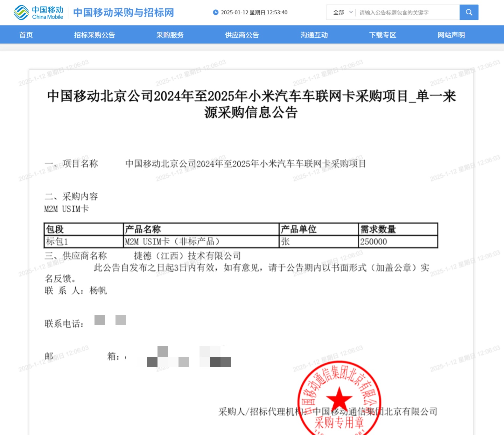Focus the keyword search input field

(408, 12)
